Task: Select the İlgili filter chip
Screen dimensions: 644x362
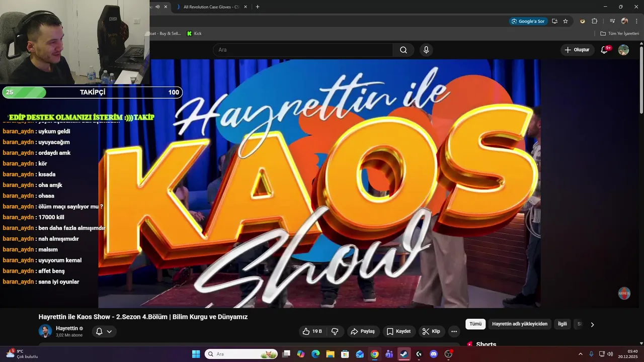Action: click(x=562, y=324)
